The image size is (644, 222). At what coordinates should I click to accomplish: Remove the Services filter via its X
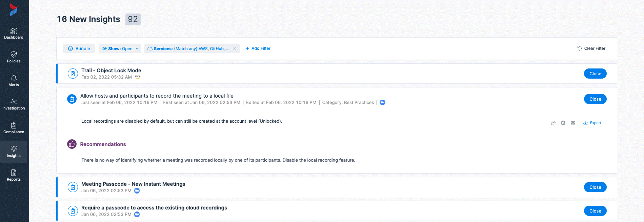point(235,48)
